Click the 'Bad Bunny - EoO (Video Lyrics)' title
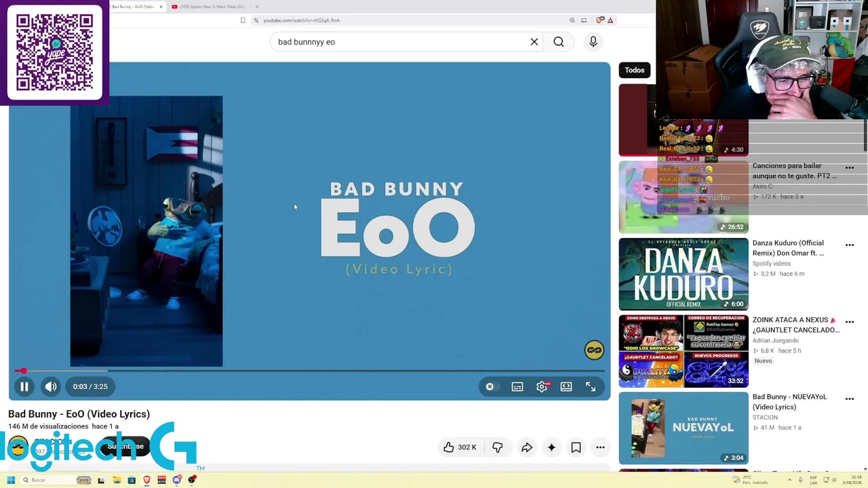Screen dimensions: 868x488 (79, 414)
